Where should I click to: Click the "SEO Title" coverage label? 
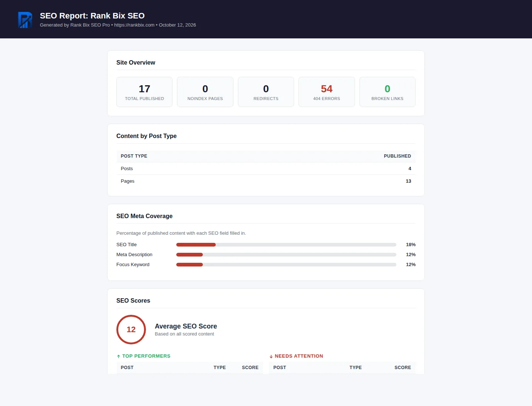click(x=126, y=245)
